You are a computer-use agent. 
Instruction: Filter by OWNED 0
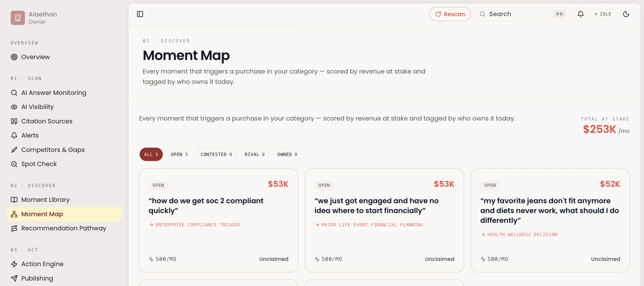coord(287,155)
